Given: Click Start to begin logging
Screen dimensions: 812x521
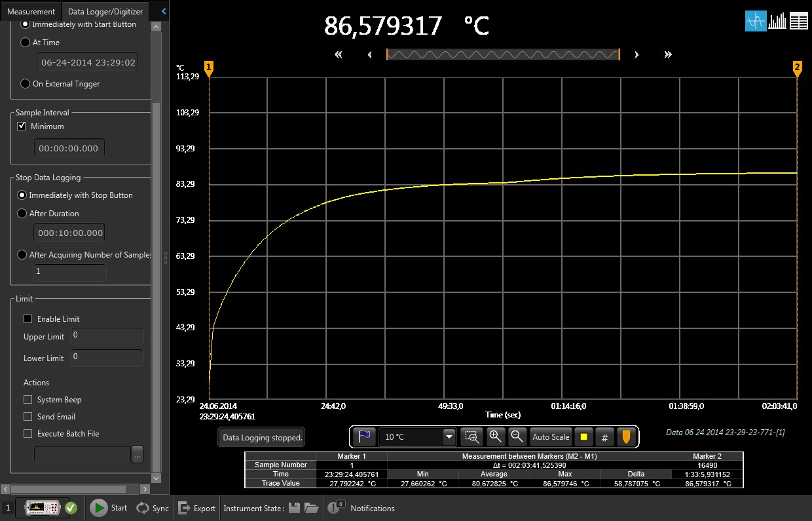Looking at the screenshot, I should coord(109,508).
